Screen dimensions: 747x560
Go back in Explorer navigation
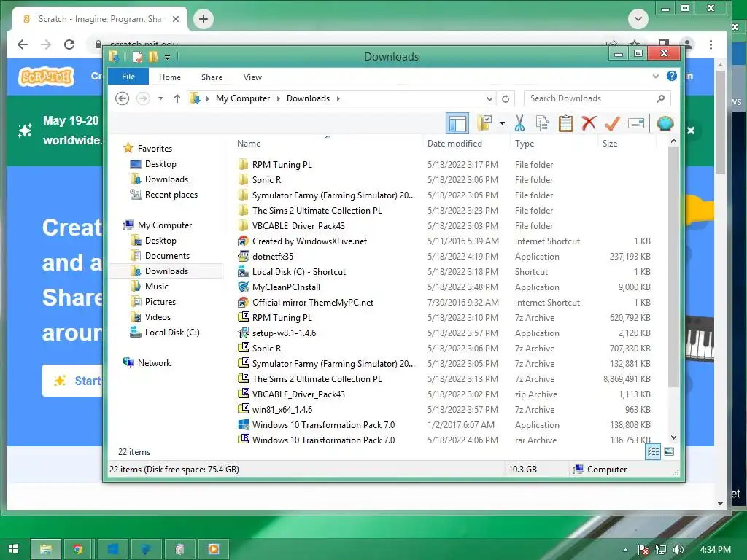point(123,98)
